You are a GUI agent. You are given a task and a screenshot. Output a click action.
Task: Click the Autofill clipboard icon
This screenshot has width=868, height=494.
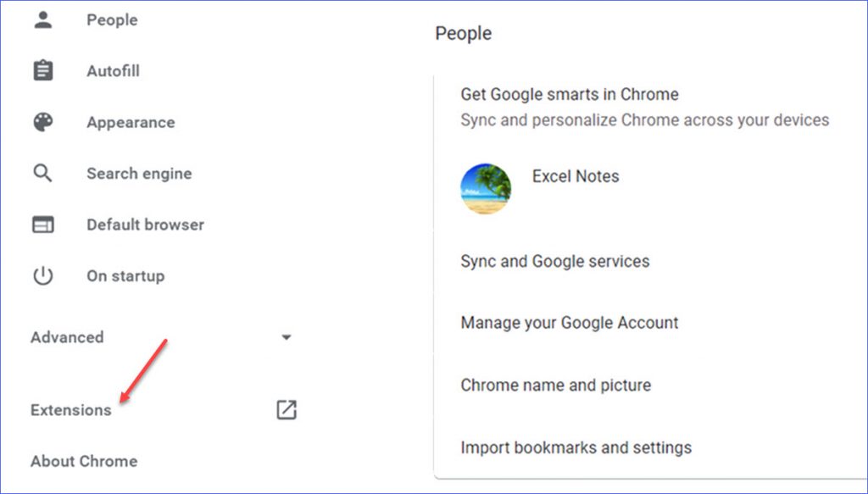tap(43, 70)
